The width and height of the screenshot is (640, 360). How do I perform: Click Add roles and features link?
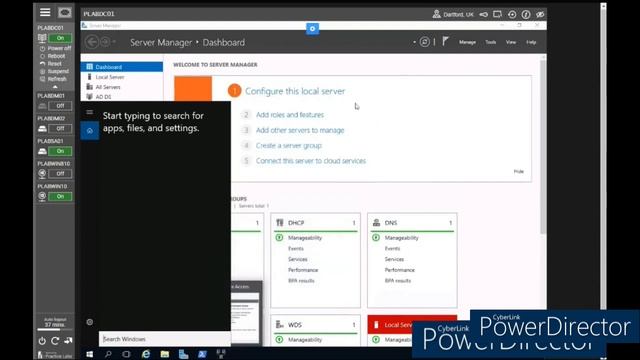tap(290, 115)
